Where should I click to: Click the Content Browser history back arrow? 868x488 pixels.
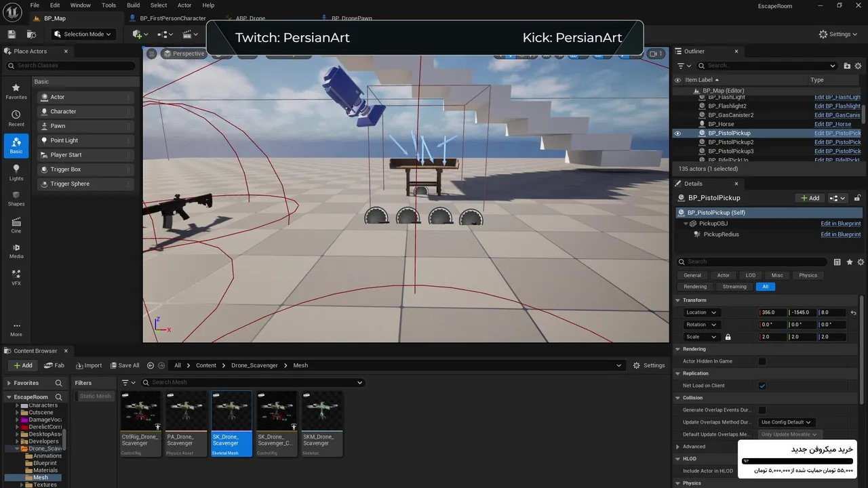(151, 365)
